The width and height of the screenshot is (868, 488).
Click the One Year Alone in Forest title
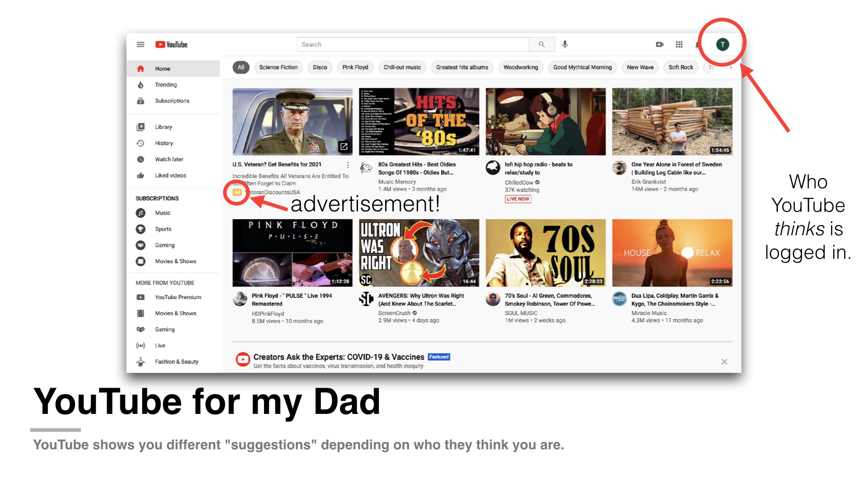(676, 169)
